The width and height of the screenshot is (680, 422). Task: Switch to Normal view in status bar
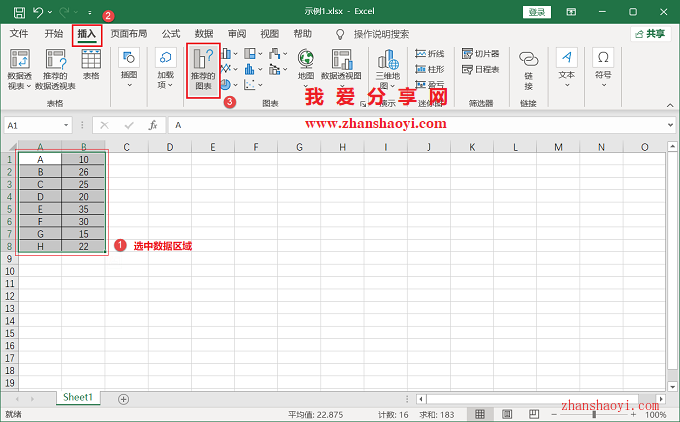[x=480, y=414]
